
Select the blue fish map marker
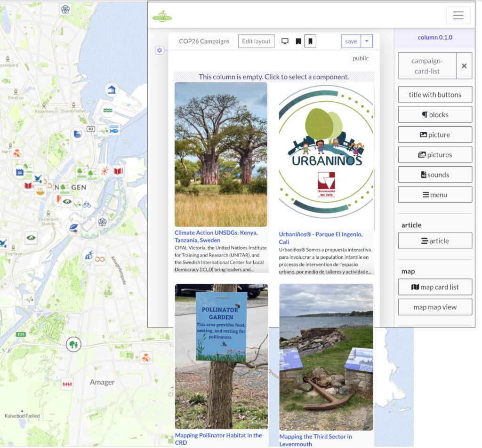pos(113,129)
